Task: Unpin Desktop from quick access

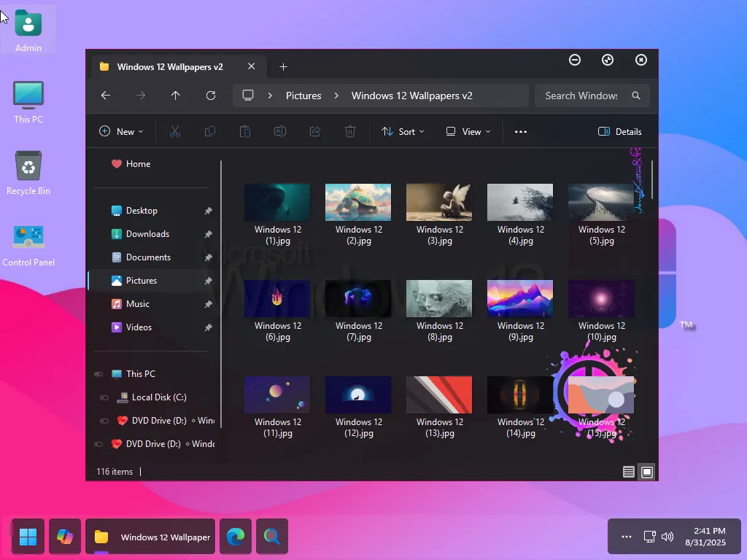Action: tap(208, 211)
